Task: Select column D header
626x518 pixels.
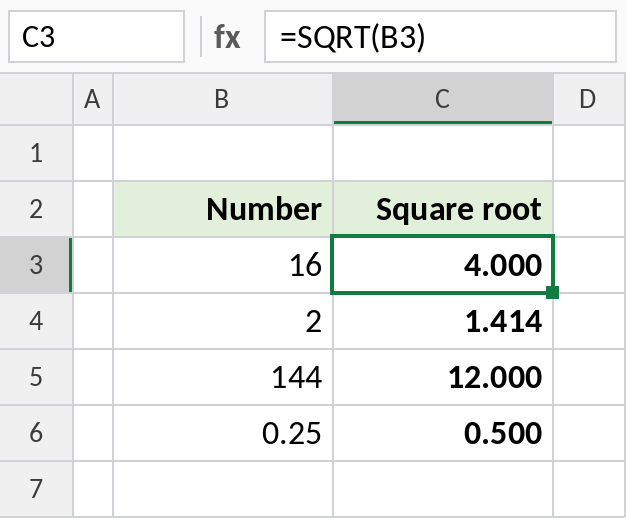Action: point(589,99)
